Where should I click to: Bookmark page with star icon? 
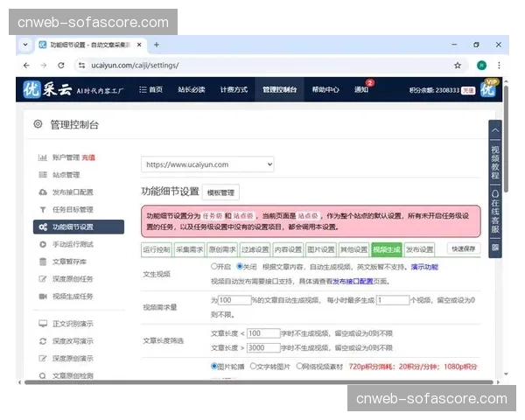[x=458, y=66]
